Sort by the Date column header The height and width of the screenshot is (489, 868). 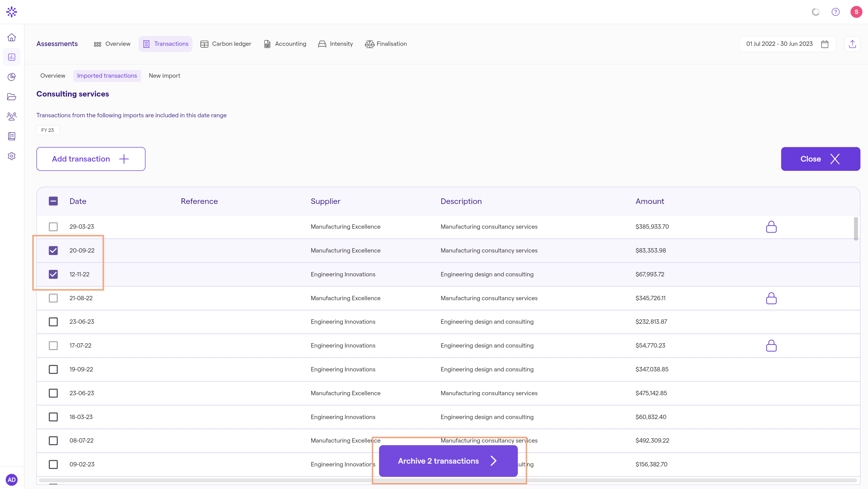point(78,201)
